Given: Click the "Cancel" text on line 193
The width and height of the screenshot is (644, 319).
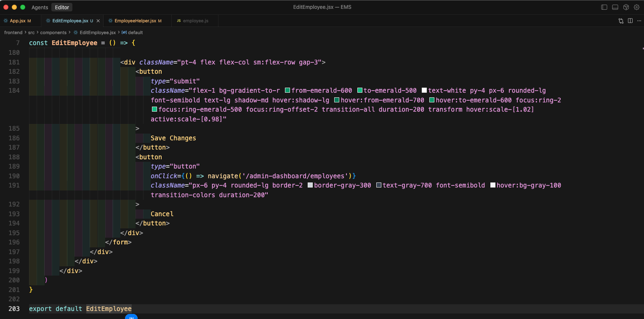Looking at the screenshot, I should coord(162,214).
